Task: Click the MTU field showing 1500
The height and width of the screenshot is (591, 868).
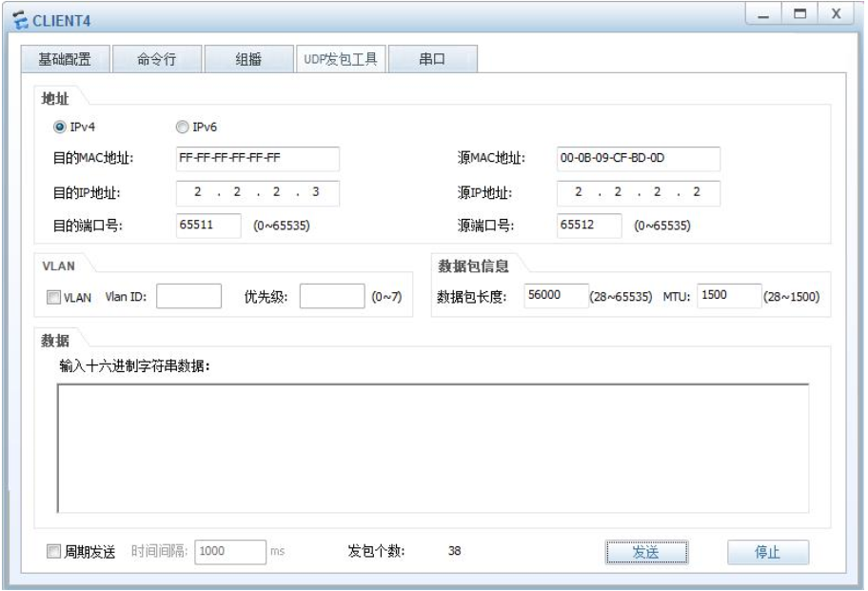Action: coord(729,295)
